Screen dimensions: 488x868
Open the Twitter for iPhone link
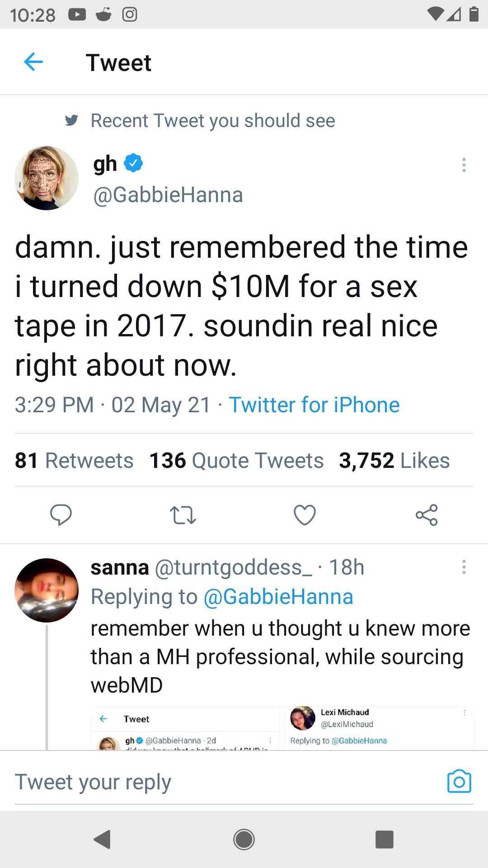pyautogui.click(x=314, y=405)
